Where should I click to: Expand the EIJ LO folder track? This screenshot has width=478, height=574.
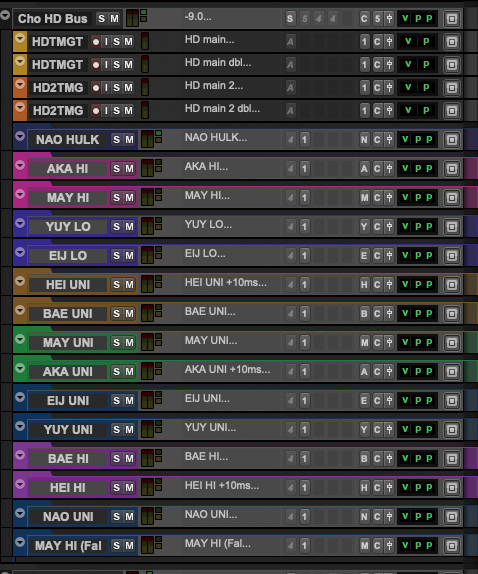(x=20, y=252)
